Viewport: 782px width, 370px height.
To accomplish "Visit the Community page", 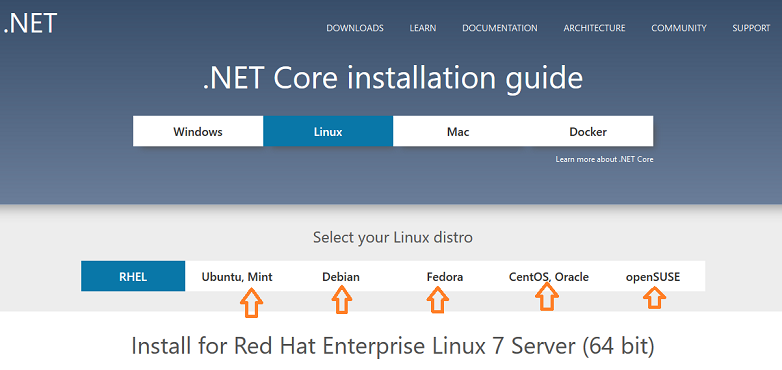I will click(x=679, y=28).
